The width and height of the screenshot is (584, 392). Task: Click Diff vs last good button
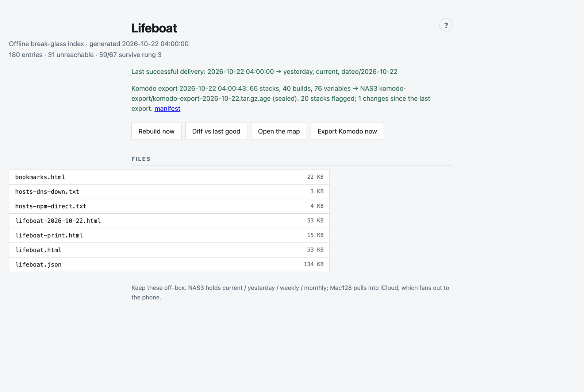pyautogui.click(x=216, y=131)
